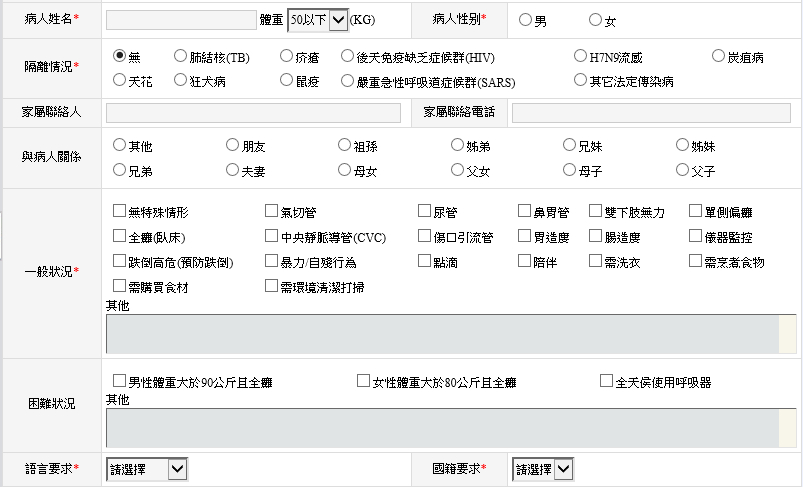Viewport: 803px width, 487px height.
Task: Enable the 氣切管 checkbox
Action: [271, 211]
